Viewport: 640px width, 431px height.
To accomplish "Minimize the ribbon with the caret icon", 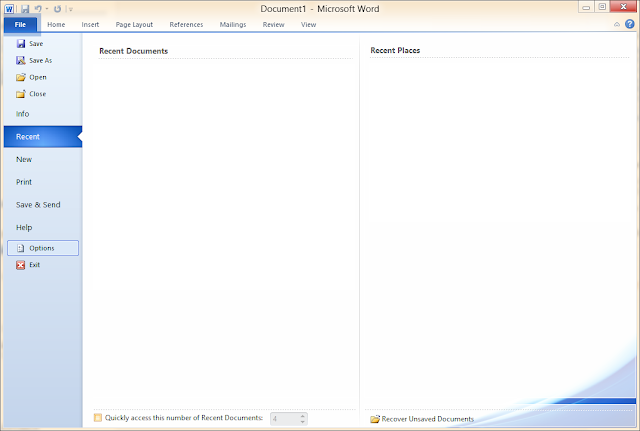I will tap(617, 24).
